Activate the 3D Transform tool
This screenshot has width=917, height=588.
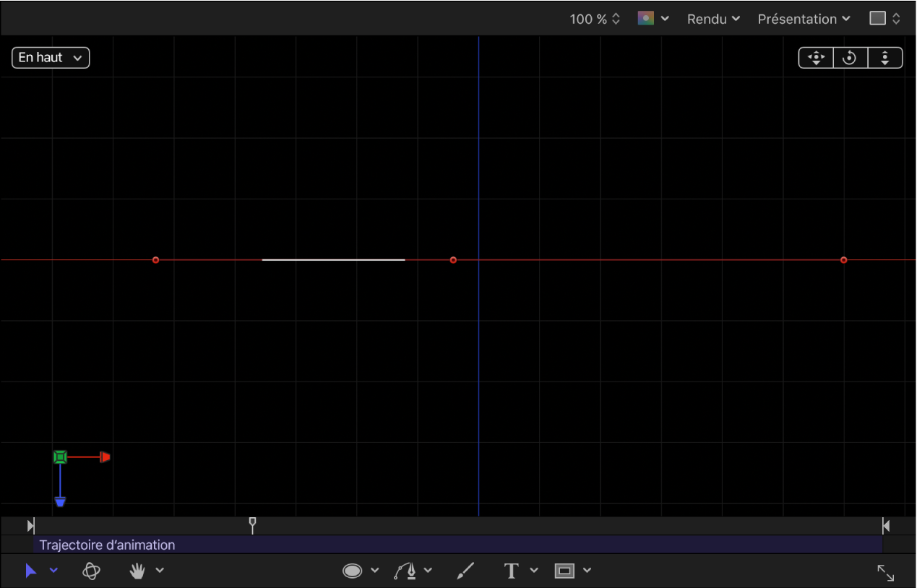pyautogui.click(x=91, y=571)
